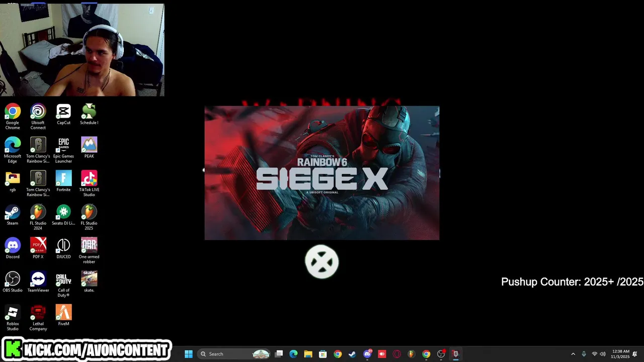Image resolution: width=644 pixels, height=362 pixels.
Task: Select One-armed robber desktop icon
Action: click(89, 251)
